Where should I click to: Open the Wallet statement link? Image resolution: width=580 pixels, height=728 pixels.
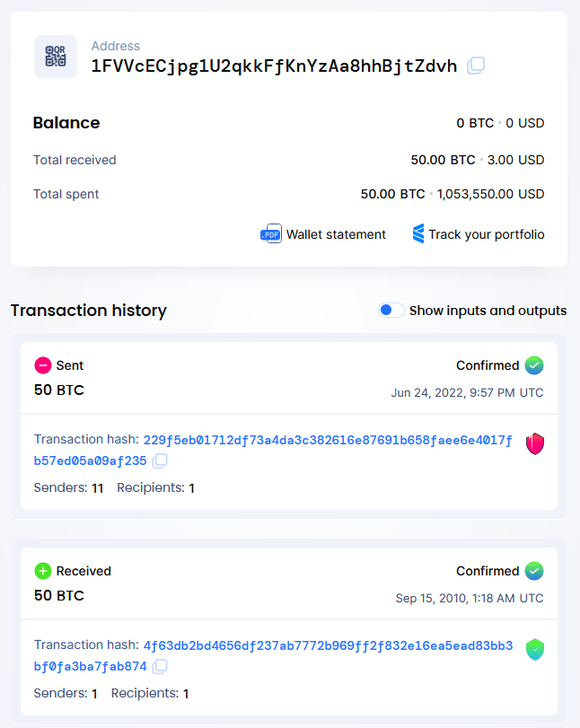coord(336,234)
